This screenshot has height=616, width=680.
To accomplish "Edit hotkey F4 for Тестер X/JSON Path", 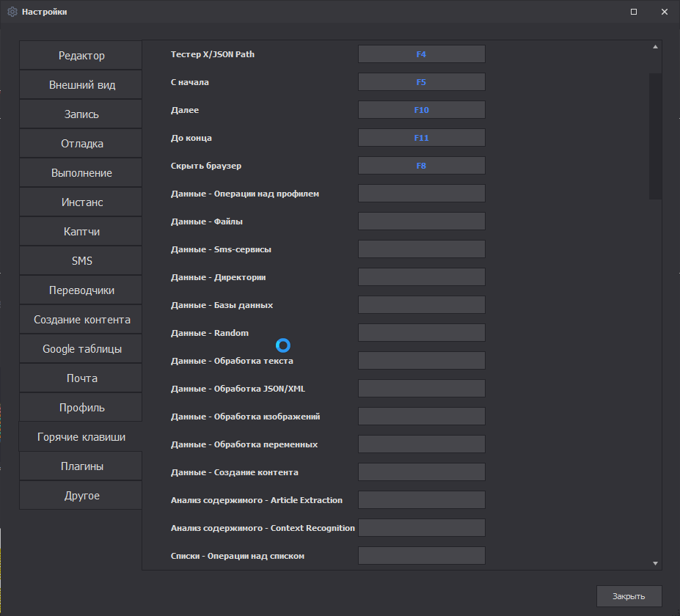I will (422, 54).
